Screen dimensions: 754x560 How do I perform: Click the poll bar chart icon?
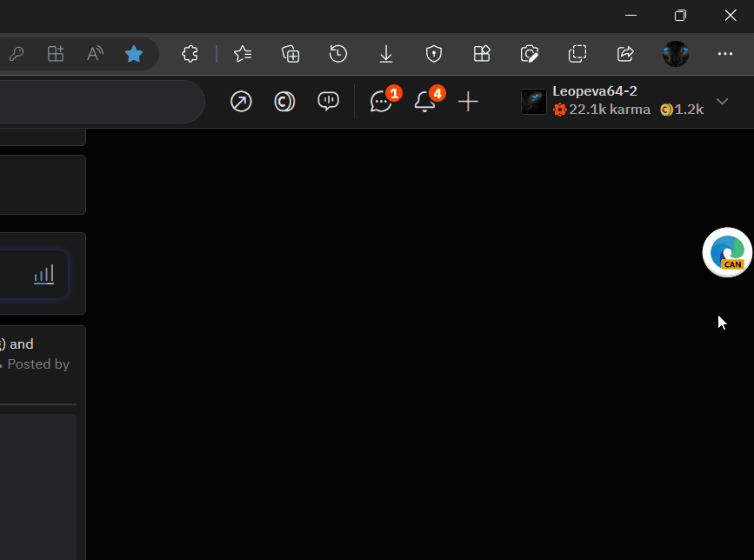tap(43, 275)
